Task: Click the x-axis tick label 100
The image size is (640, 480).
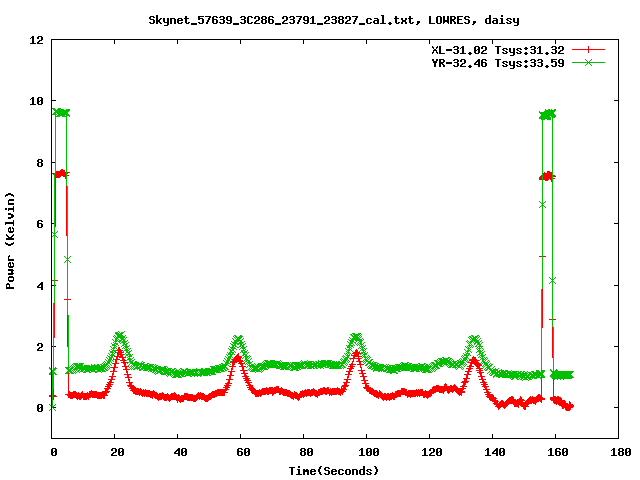Action: point(369,452)
